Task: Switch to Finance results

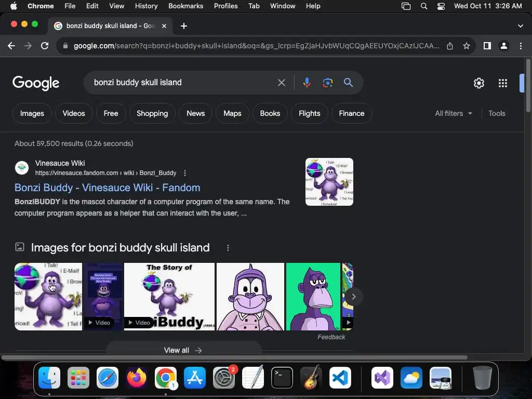Action: point(352,113)
